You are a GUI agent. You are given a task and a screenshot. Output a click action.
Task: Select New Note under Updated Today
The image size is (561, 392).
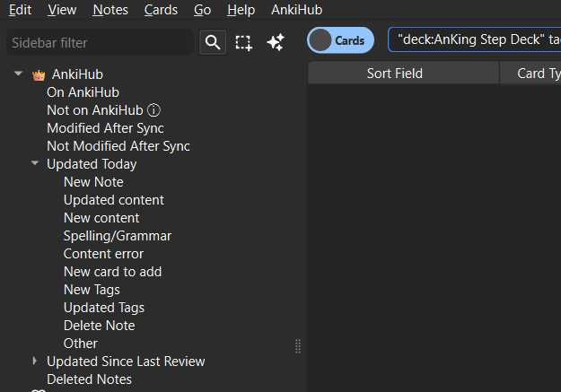click(x=93, y=182)
